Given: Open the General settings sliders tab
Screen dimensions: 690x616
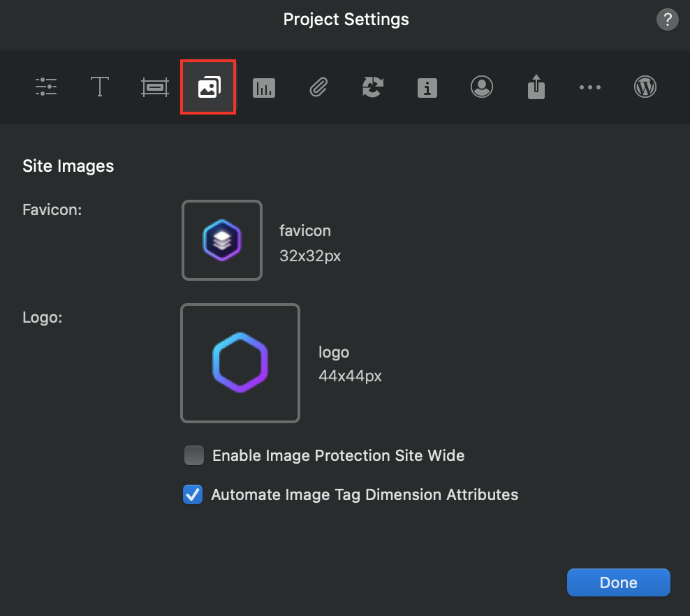Looking at the screenshot, I should [x=46, y=87].
